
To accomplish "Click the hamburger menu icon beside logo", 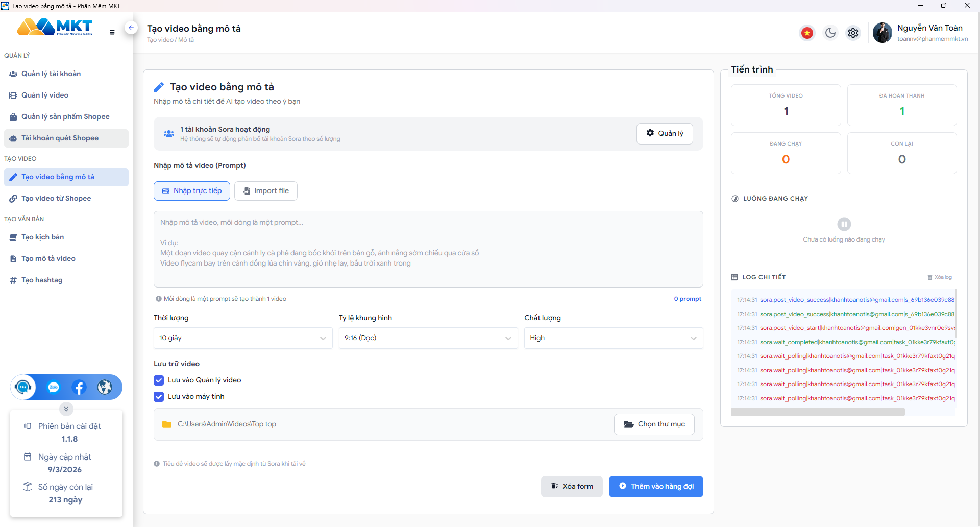I will [x=112, y=32].
